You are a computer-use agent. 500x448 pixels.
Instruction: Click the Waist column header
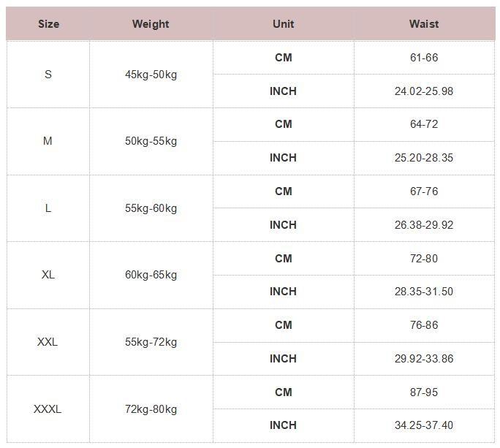424,24
